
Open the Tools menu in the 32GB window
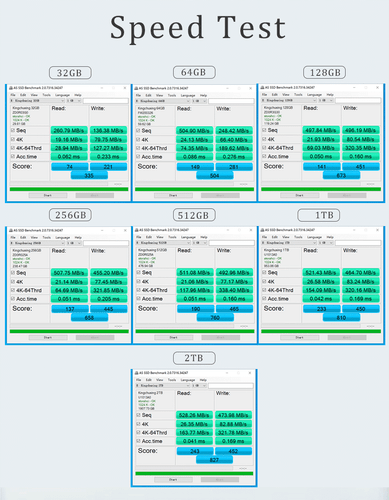pyautogui.click(x=47, y=95)
